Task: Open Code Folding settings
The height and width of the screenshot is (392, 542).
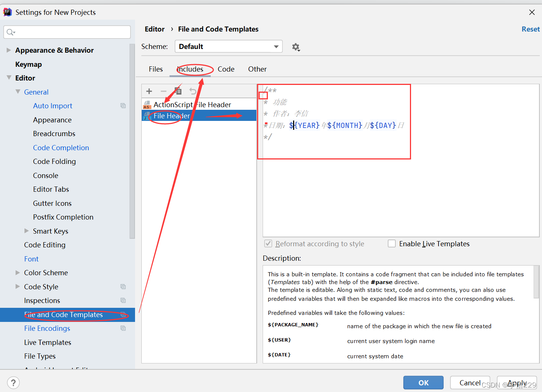Action: coord(54,161)
